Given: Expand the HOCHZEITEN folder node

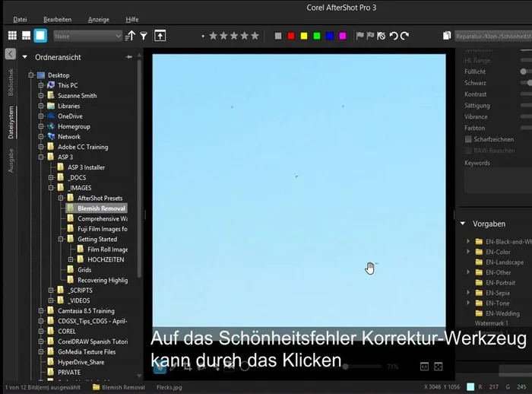Looking at the screenshot, I should click(71, 259).
